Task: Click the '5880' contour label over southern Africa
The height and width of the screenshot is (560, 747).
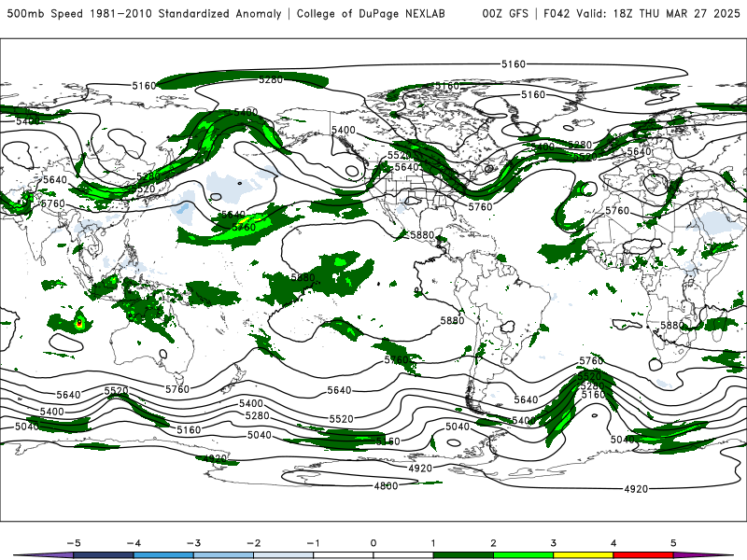Action: pos(672,325)
